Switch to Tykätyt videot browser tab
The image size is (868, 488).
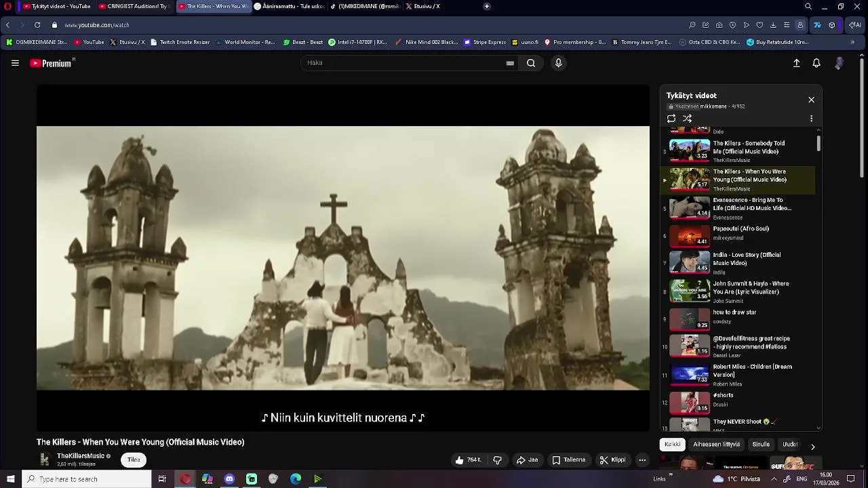pos(57,6)
